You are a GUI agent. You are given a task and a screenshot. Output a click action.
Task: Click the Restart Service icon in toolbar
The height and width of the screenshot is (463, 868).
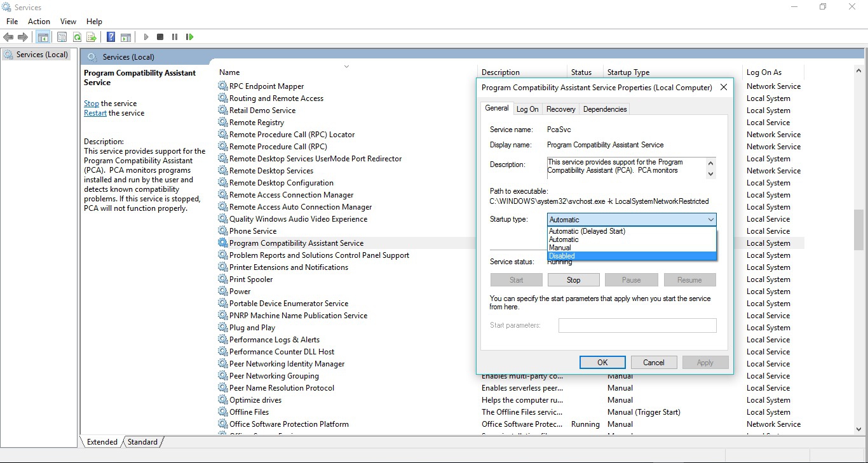189,37
